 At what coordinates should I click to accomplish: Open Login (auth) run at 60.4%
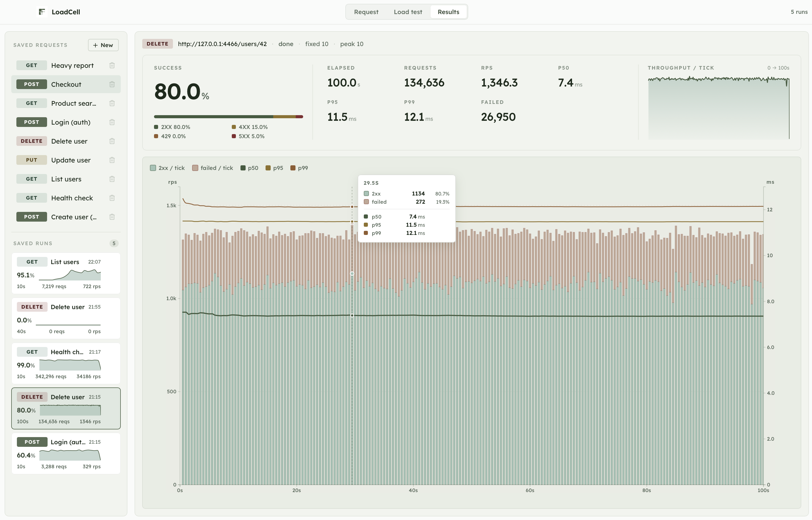(66, 454)
